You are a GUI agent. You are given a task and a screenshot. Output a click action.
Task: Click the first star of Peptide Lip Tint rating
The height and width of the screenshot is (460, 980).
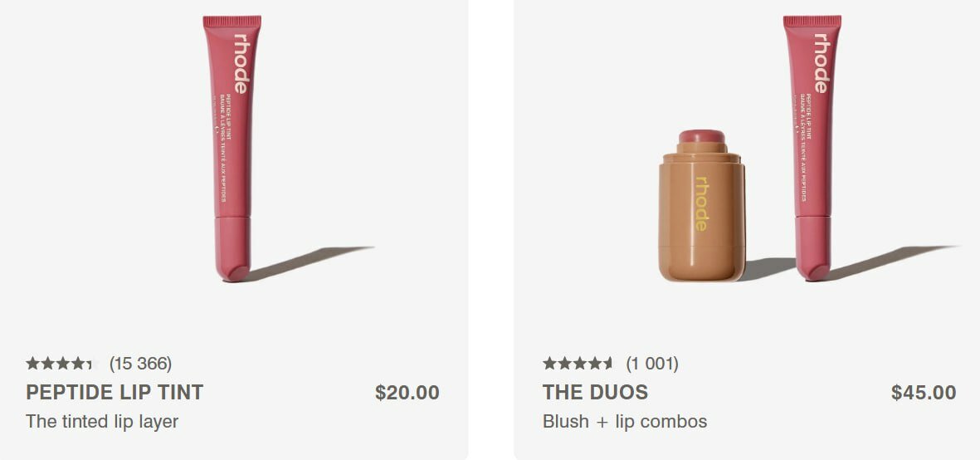pos(32,364)
